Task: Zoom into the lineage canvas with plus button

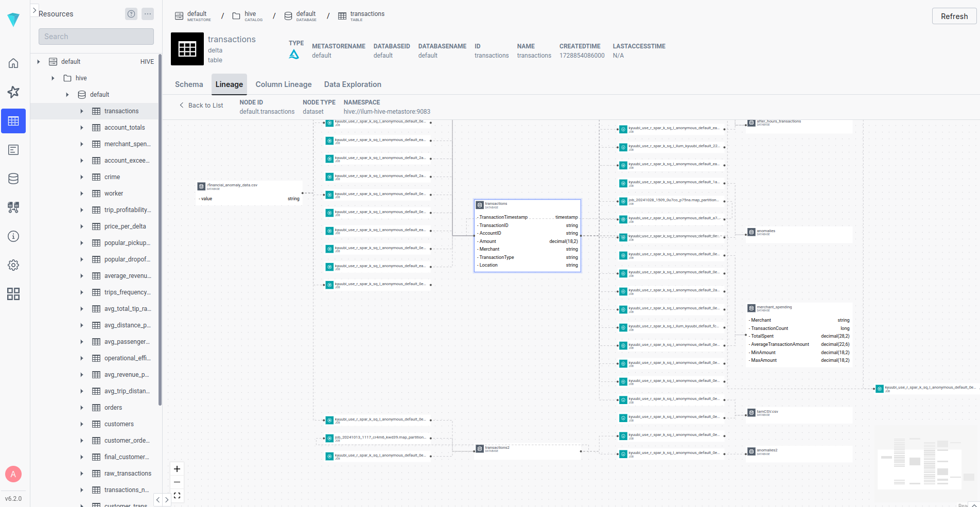Action: 177,469
